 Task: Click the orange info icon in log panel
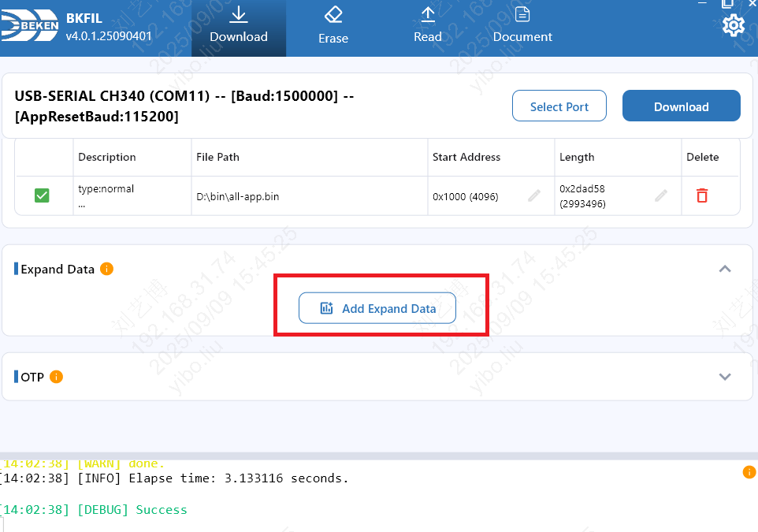(x=749, y=472)
